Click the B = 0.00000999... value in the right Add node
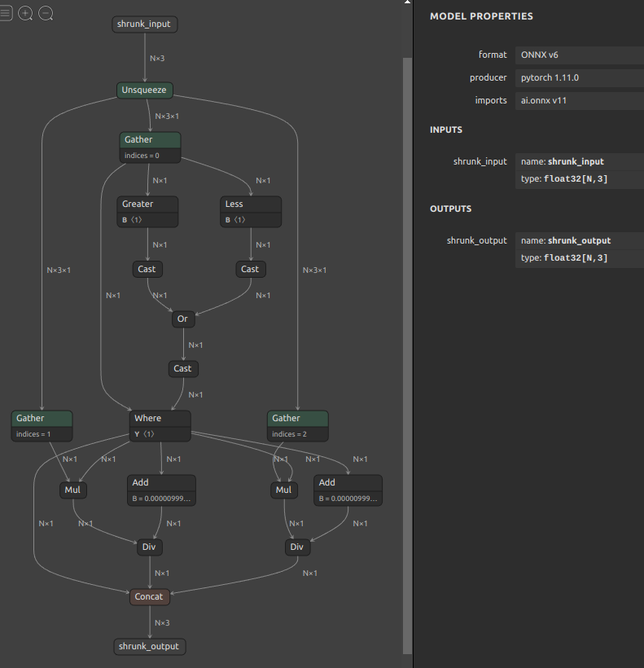 (348, 499)
